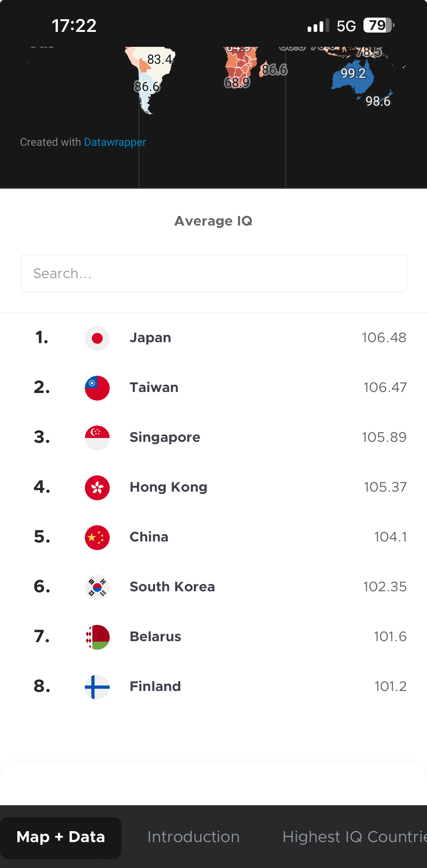Tap the 17:22 clock in status bar

[x=74, y=26]
